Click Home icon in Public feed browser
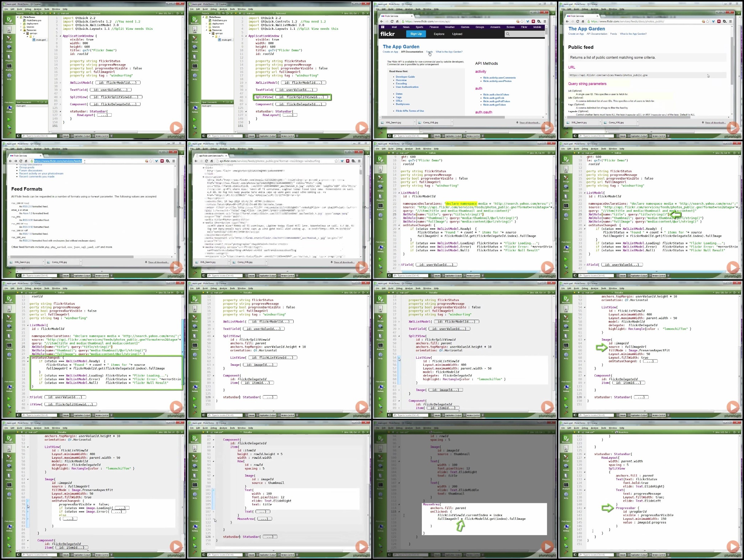The image size is (744, 560). [x=583, y=21]
